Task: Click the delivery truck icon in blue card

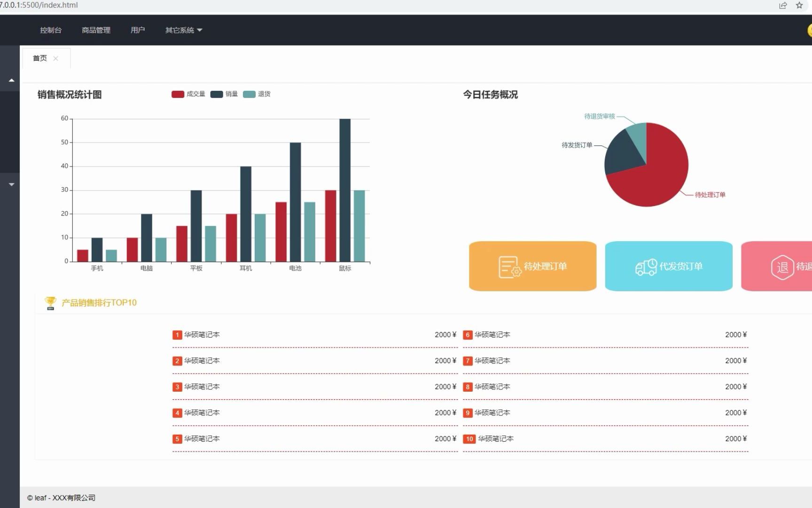Action: click(x=646, y=267)
